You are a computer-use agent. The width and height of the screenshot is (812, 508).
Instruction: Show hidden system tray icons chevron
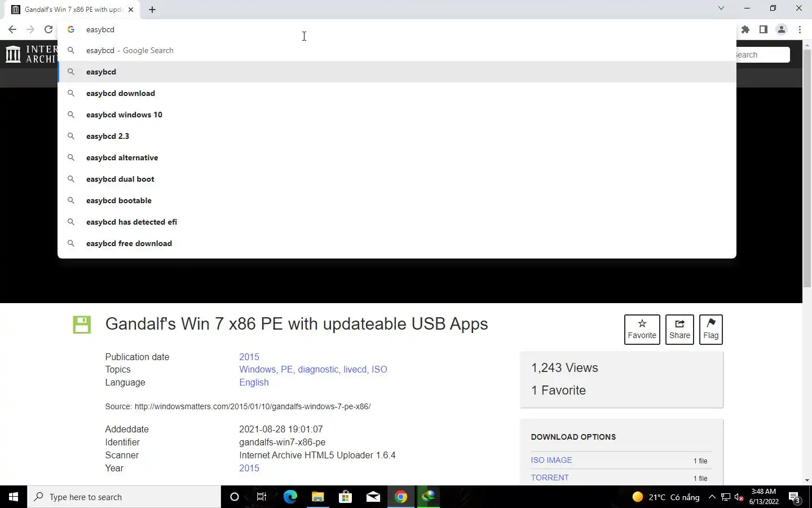[x=712, y=497]
